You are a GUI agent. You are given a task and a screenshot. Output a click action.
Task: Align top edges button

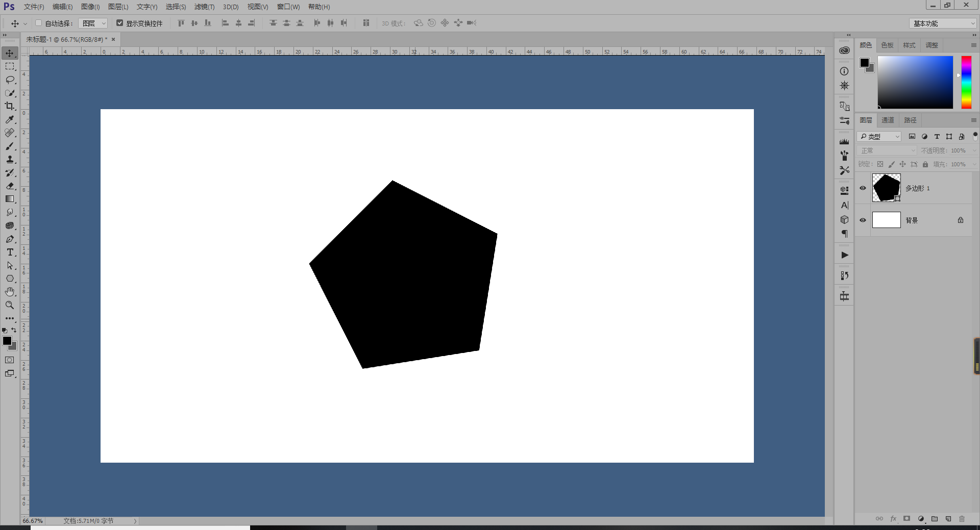[181, 23]
